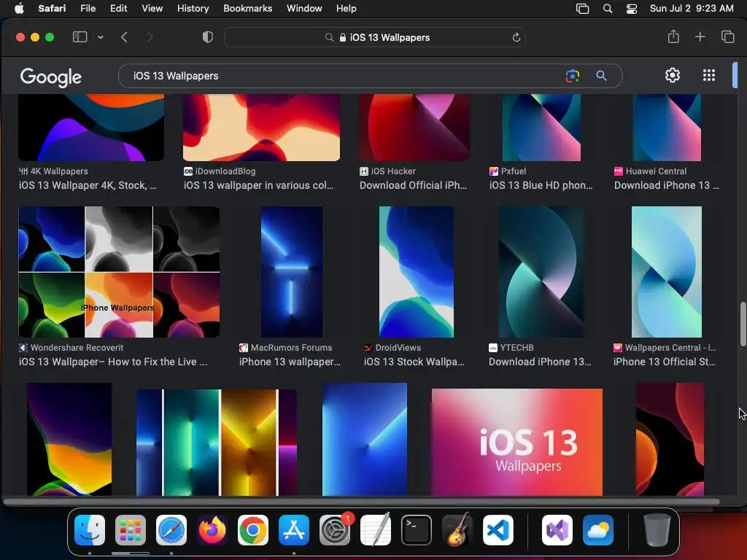Image resolution: width=747 pixels, height=560 pixels.
Task: Select the DroidViews blue-white wallpaper thumbnail
Action: (x=417, y=272)
